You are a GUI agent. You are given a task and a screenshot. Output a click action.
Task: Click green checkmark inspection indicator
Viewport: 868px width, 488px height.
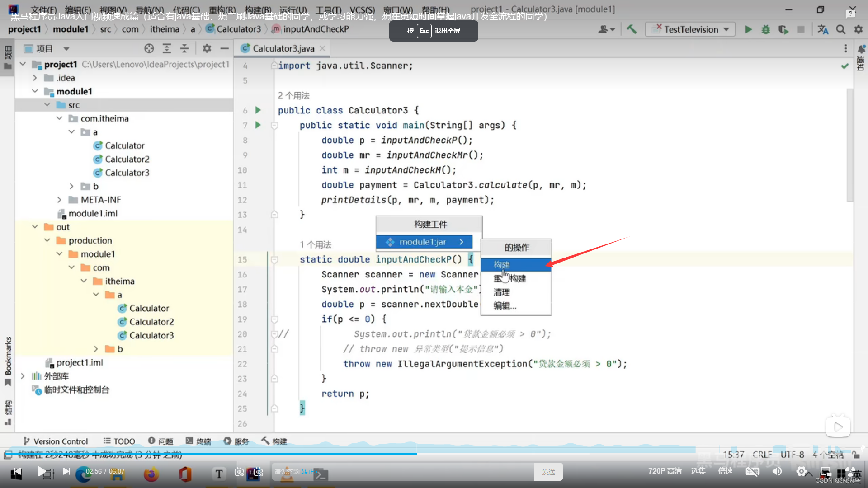pos(844,66)
